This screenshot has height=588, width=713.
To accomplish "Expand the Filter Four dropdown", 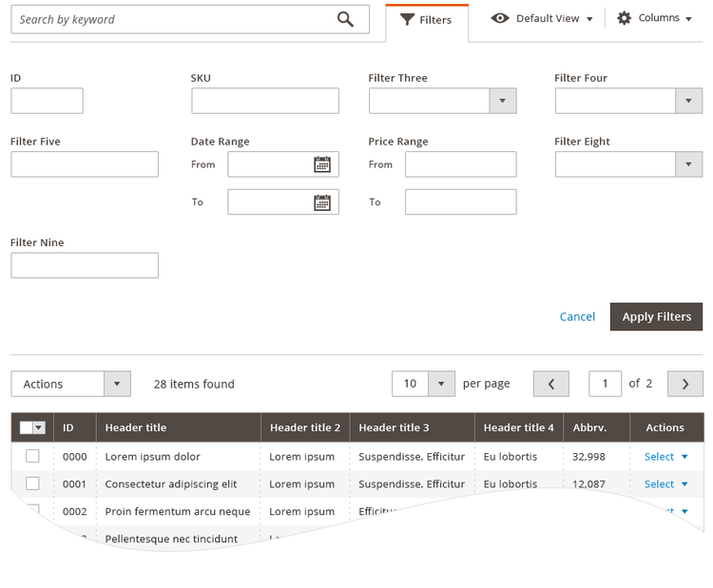I will click(x=688, y=101).
